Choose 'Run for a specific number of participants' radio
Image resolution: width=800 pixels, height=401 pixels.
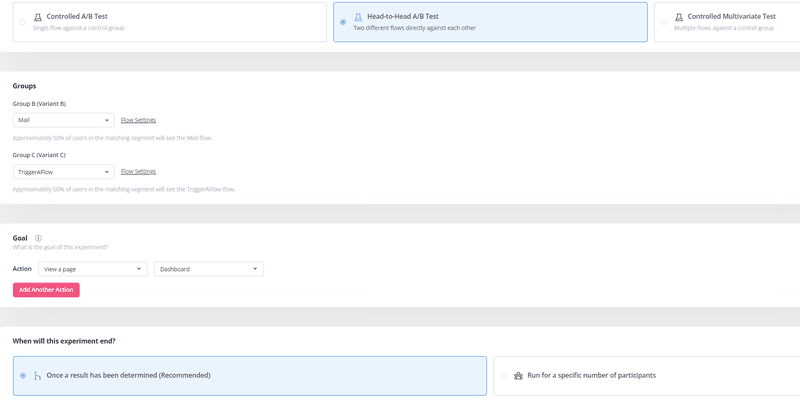[x=504, y=376]
